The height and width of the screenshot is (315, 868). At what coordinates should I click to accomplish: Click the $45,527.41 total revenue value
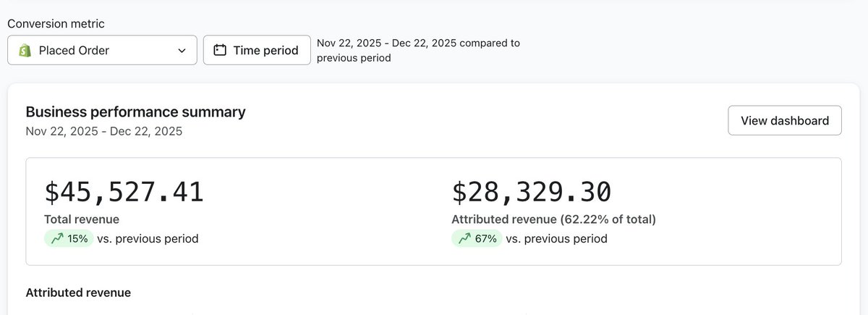(x=124, y=192)
